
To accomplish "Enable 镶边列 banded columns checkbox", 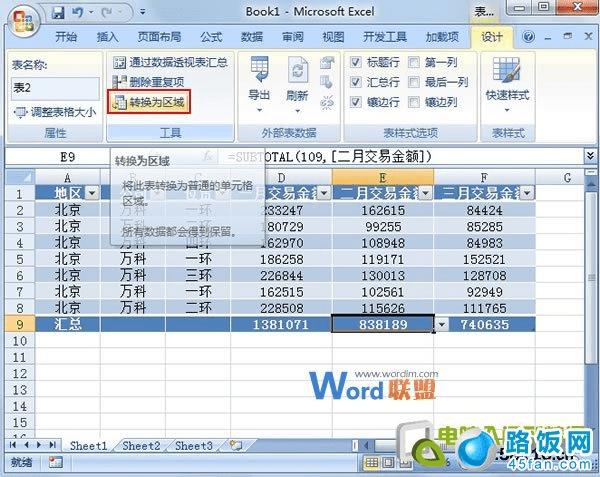I will [x=414, y=102].
